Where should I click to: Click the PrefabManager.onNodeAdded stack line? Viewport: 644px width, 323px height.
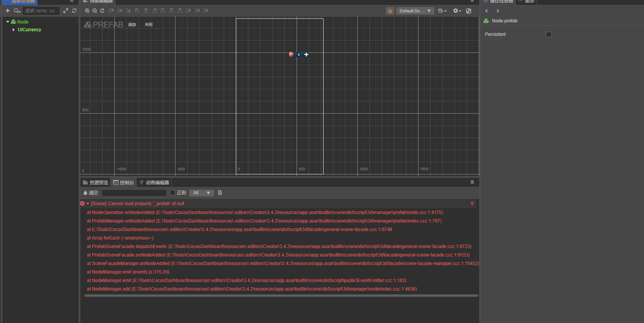pyautogui.click(x=264, y=221)
